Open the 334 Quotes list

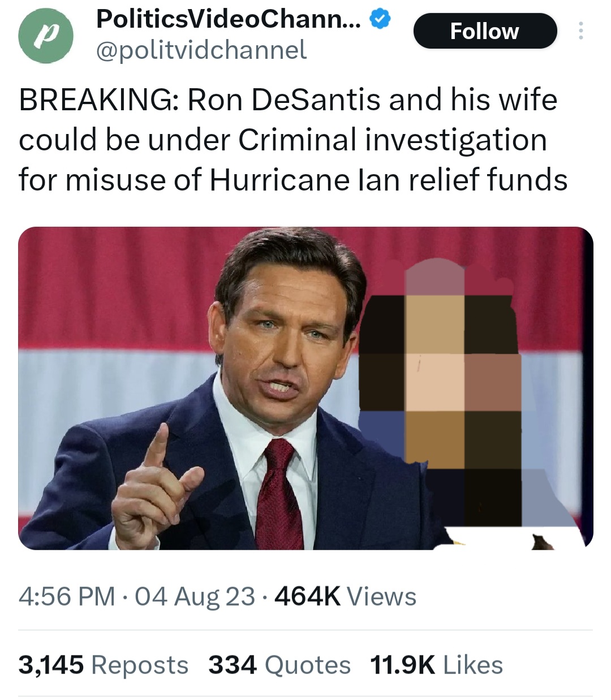click(x=279, y=665)
